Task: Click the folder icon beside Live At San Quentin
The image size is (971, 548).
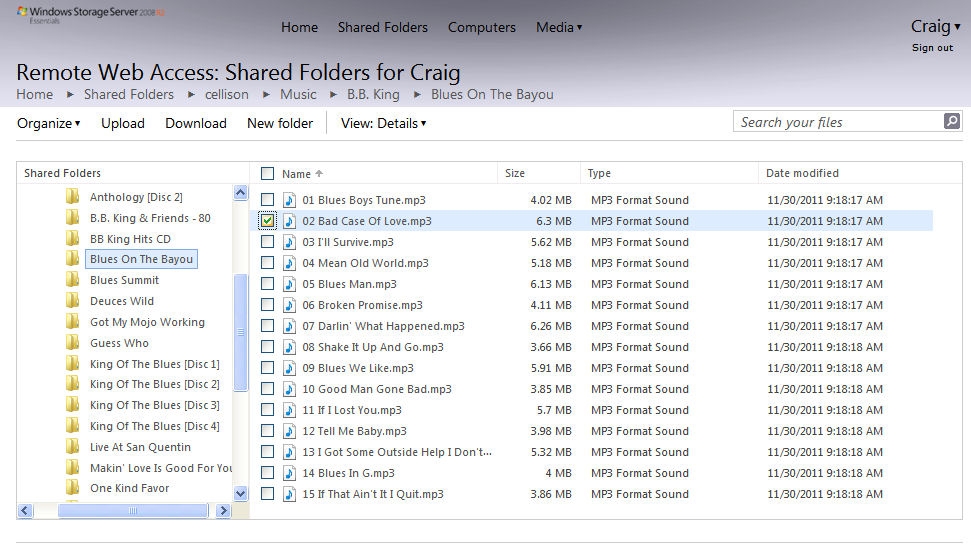Action: 72,446
